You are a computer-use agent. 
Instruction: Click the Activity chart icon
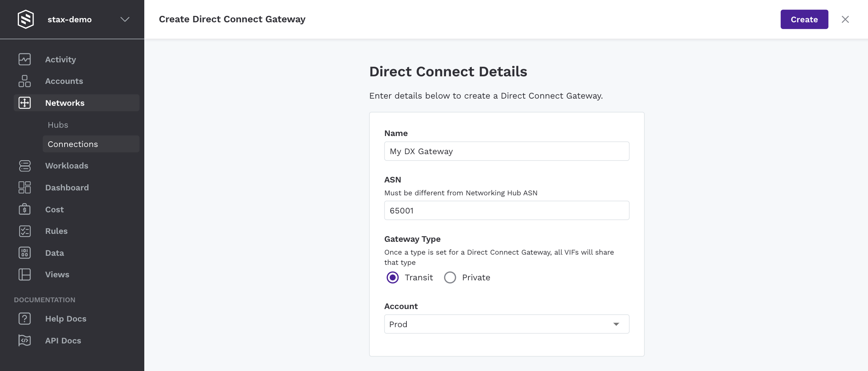(x=25, y=59)
